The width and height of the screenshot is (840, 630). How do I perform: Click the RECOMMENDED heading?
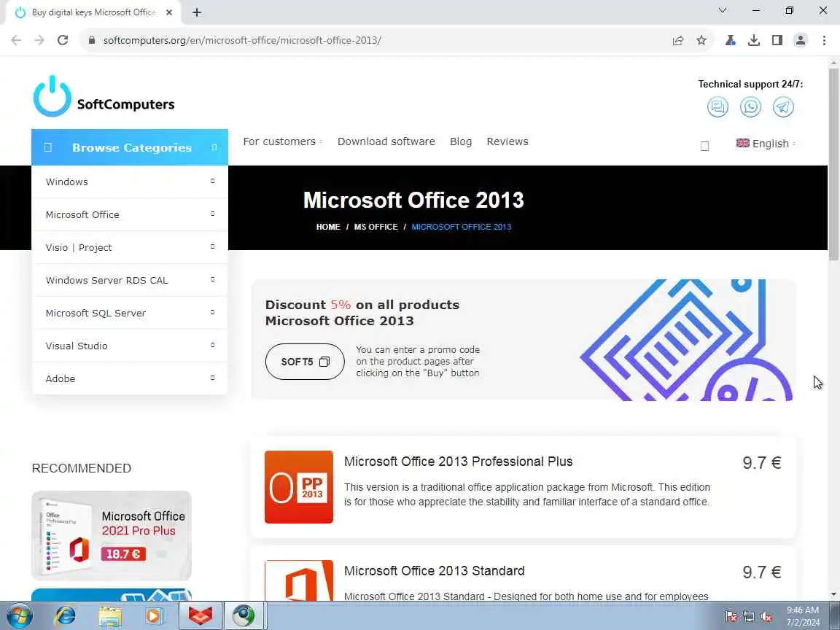82,468
